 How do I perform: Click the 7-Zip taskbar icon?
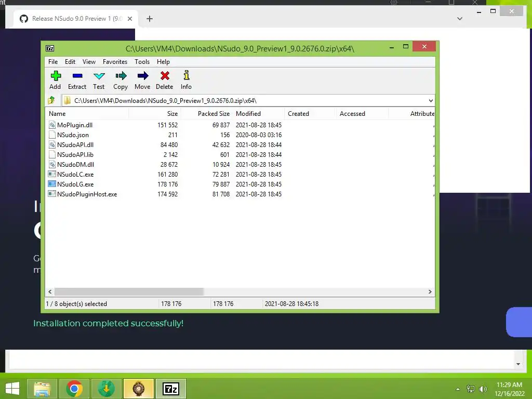(171, 389)
